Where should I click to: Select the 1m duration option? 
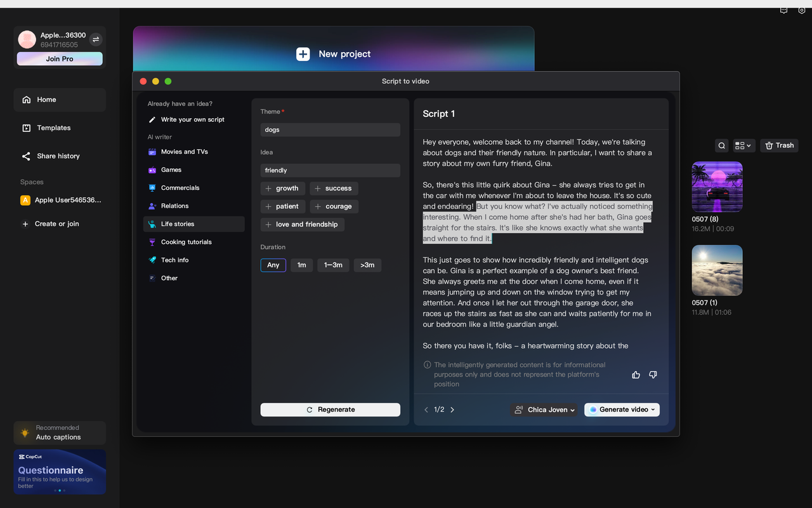click(301, 265)
